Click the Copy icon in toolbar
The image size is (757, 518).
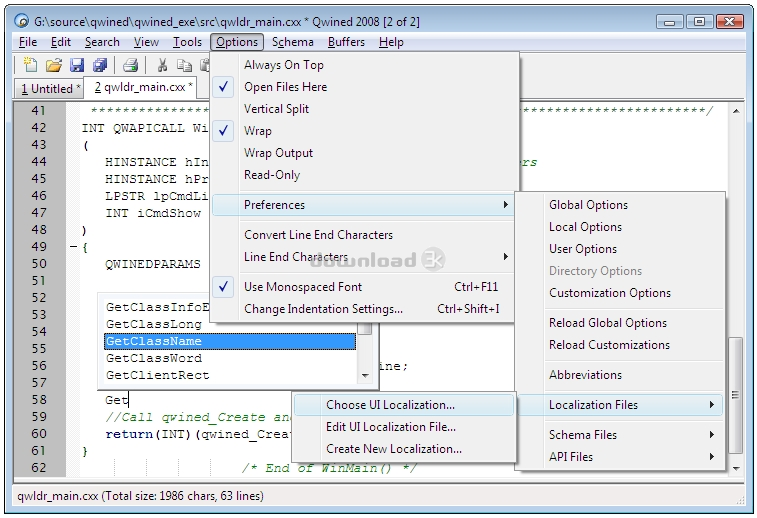click(184, 65)
